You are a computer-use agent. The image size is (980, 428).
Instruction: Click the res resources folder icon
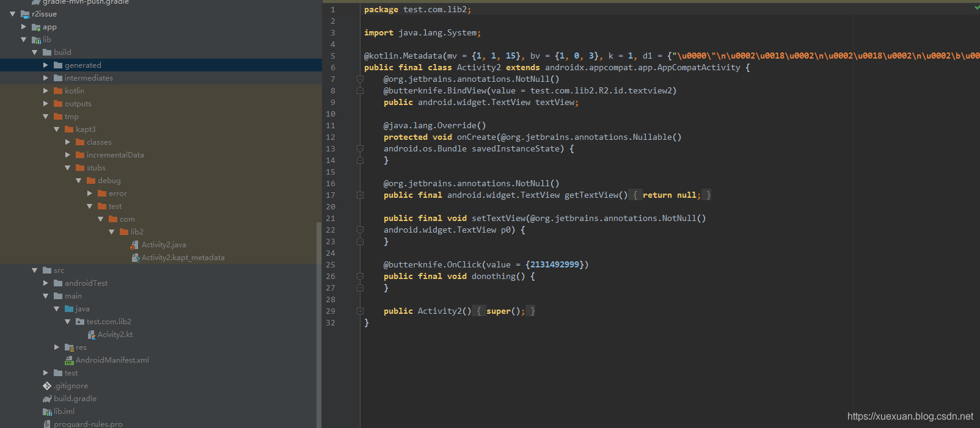coord(69,347)
